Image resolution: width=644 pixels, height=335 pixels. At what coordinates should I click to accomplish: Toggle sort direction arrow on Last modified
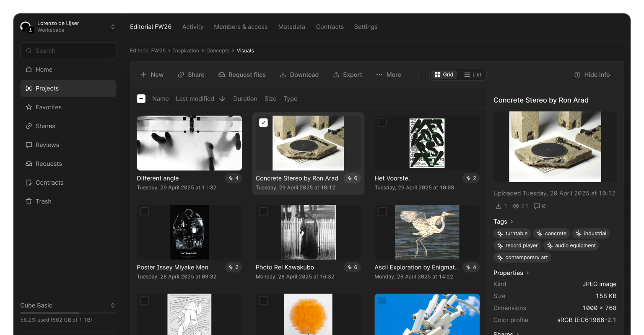point(222,99)
